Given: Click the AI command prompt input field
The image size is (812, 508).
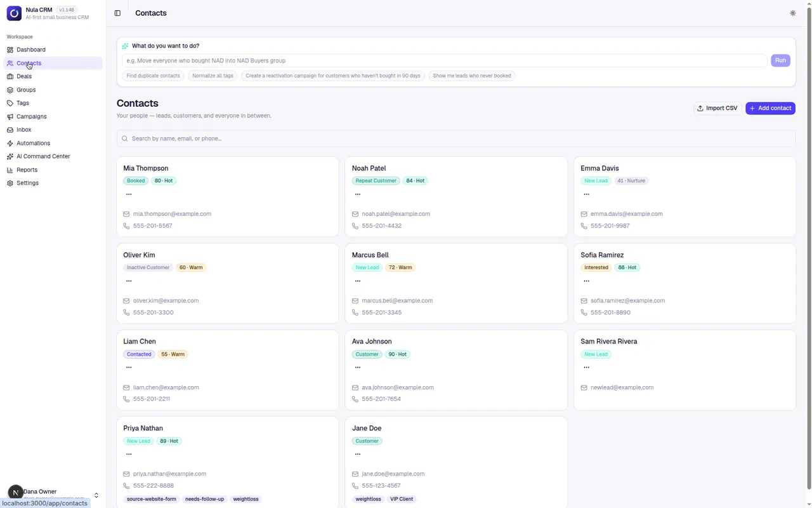Looking at the screenshot, I should pos(444,60).
